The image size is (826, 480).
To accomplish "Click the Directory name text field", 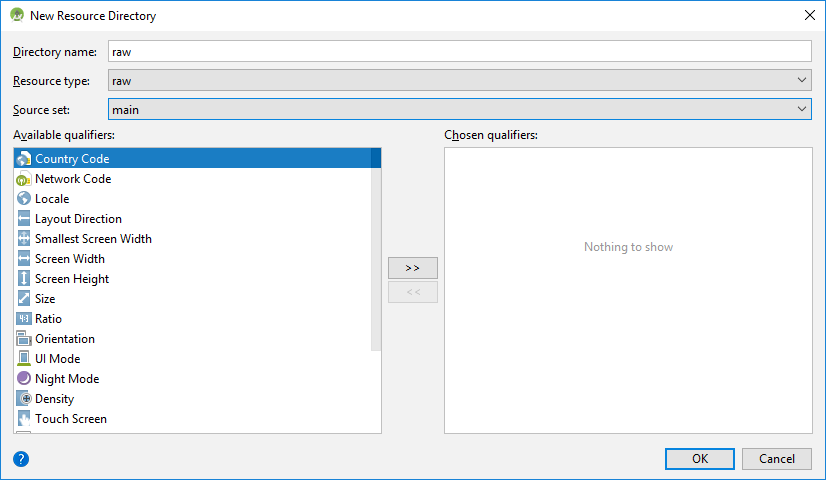I will click(x=459, y=51).
